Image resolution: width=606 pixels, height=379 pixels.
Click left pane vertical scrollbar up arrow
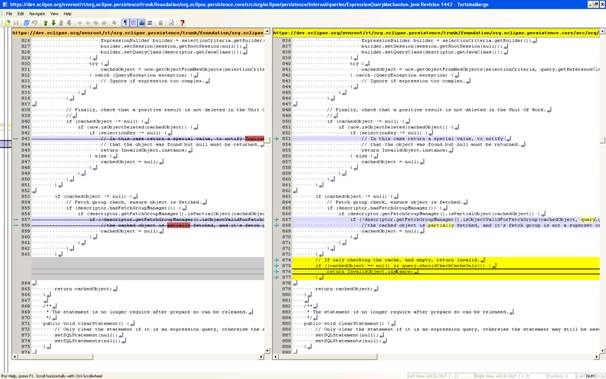(x=267, y=32)
